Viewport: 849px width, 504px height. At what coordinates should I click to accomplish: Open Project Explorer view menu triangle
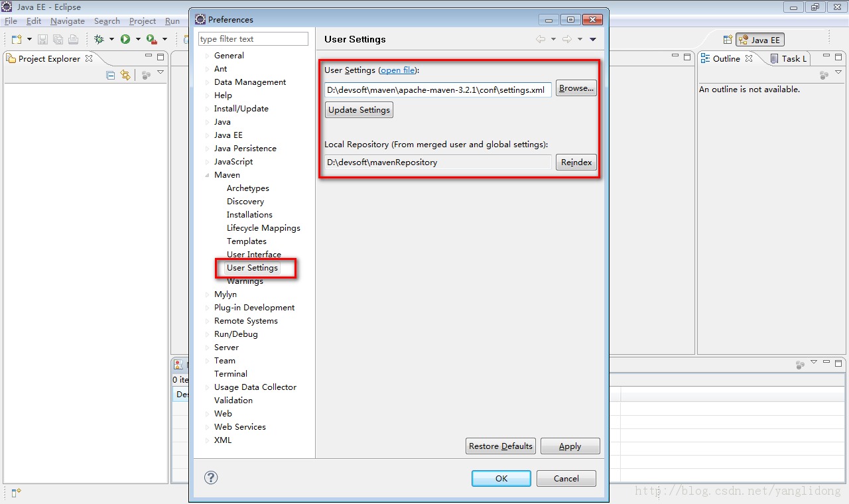(161, 72)
